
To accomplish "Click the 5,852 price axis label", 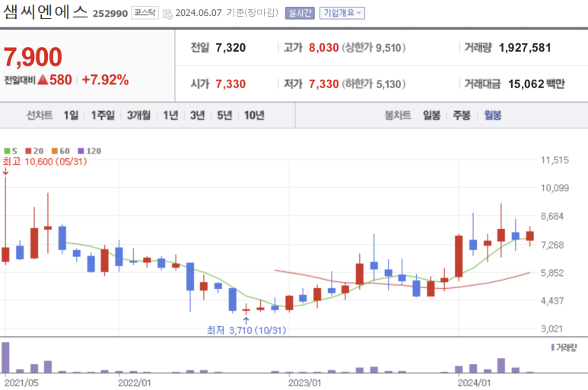I will coord(552,273).
